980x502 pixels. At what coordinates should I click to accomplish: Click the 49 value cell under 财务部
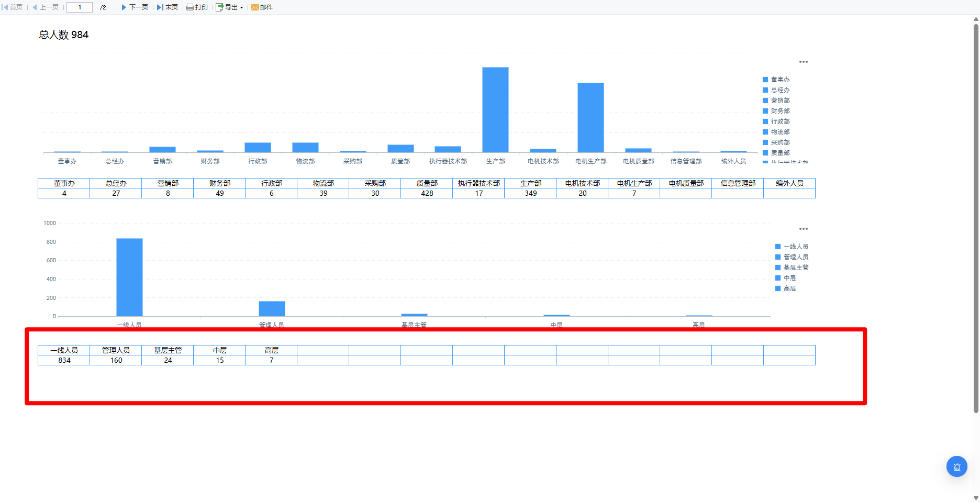219,193
